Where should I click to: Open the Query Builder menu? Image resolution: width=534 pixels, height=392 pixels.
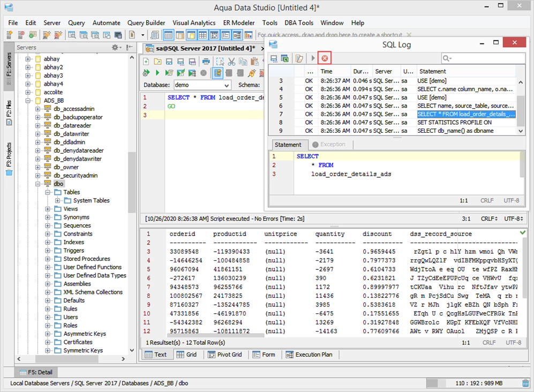pyautogui.click(x=146, y=23)
